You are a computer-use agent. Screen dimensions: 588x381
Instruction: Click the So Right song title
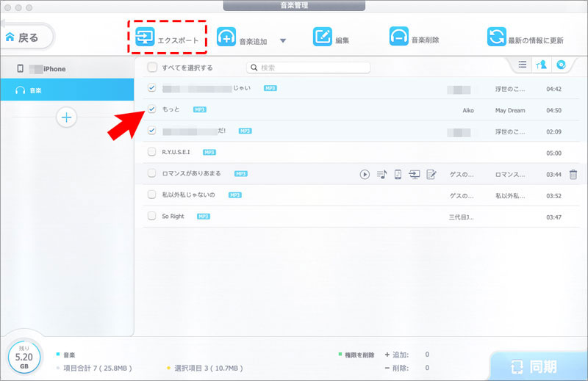coord(173,216)
